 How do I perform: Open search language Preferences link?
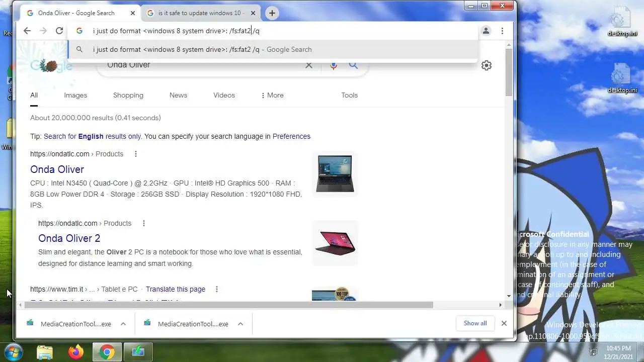[291, 136]
